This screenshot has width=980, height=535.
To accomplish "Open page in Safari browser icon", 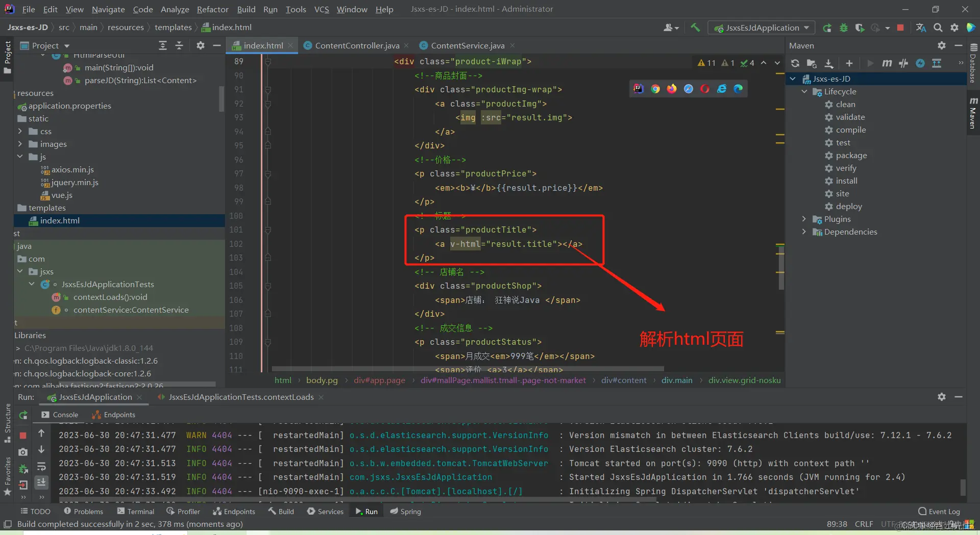I will click(x=689, y=89).
